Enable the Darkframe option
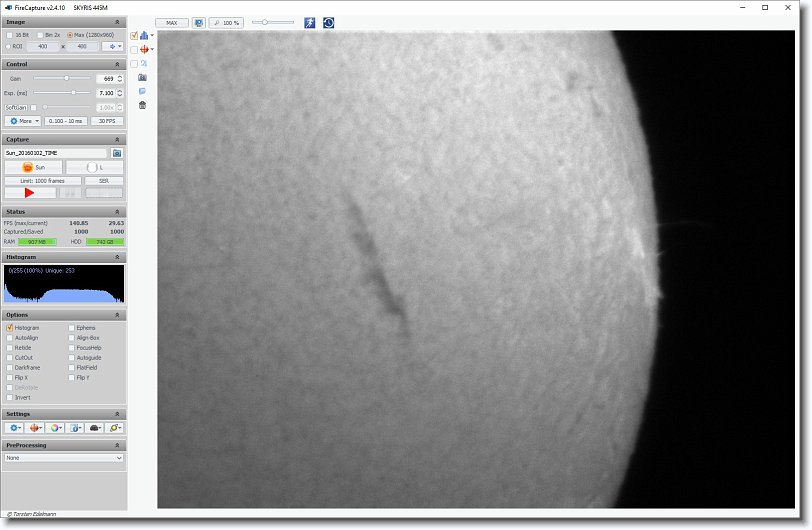 9,368
